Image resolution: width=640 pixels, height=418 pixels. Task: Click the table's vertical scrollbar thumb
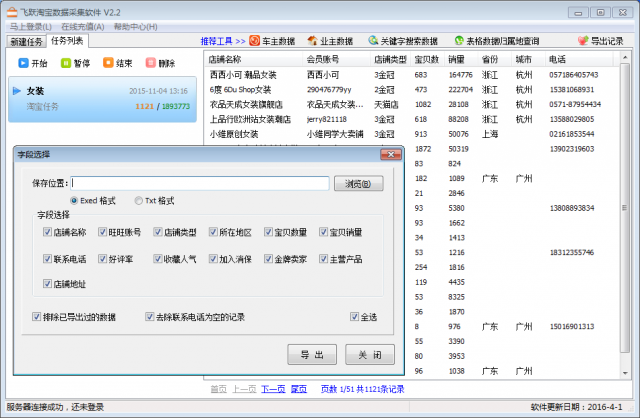624,208
